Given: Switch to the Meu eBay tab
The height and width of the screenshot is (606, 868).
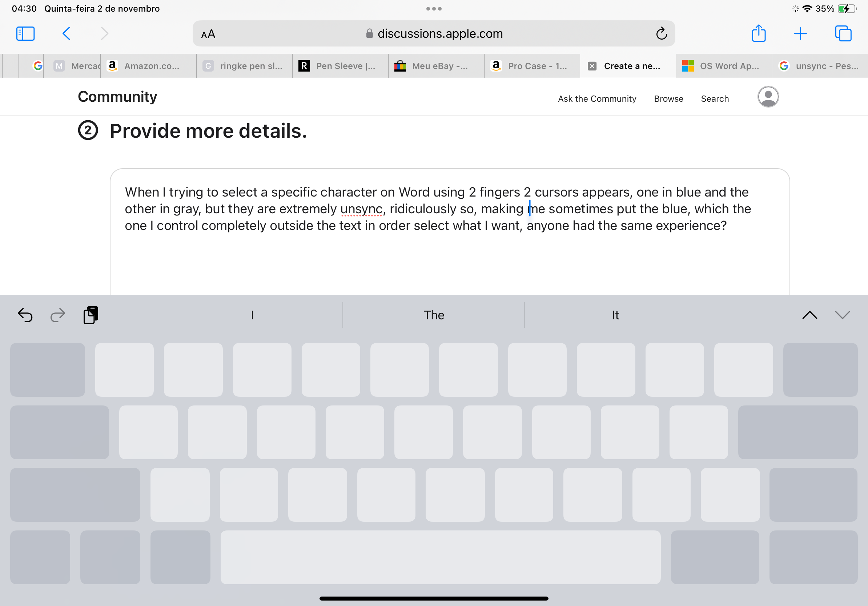Looking at the screenshot, I should click(436, 66).
